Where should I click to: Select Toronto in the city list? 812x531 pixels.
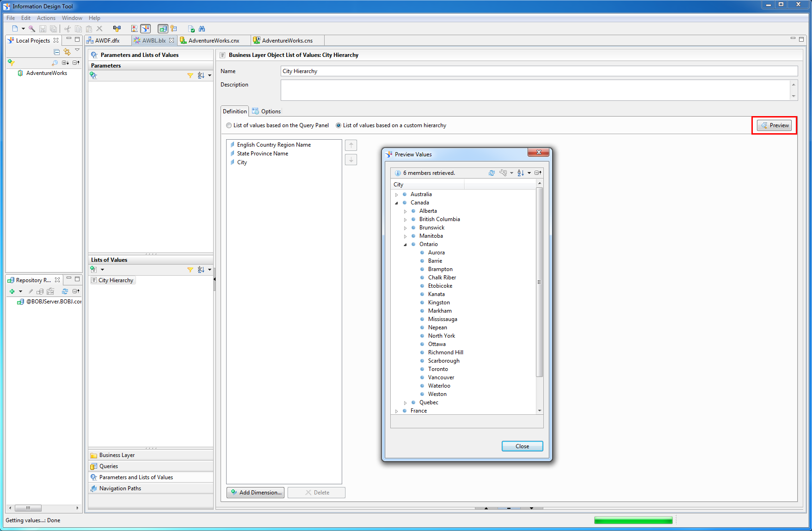437,369
